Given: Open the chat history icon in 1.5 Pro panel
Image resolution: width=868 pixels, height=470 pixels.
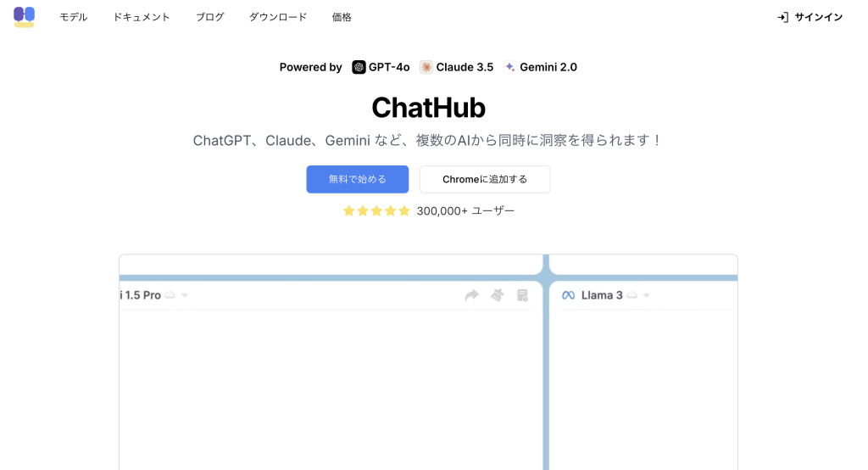Looking at the screenshot, I should click(x=522, y=295).
